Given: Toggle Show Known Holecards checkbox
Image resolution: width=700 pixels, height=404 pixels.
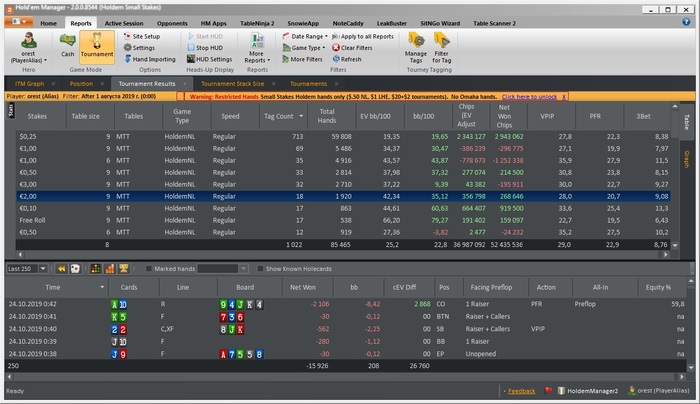Looking at the screenshot, I should click(x=260, y=268).
